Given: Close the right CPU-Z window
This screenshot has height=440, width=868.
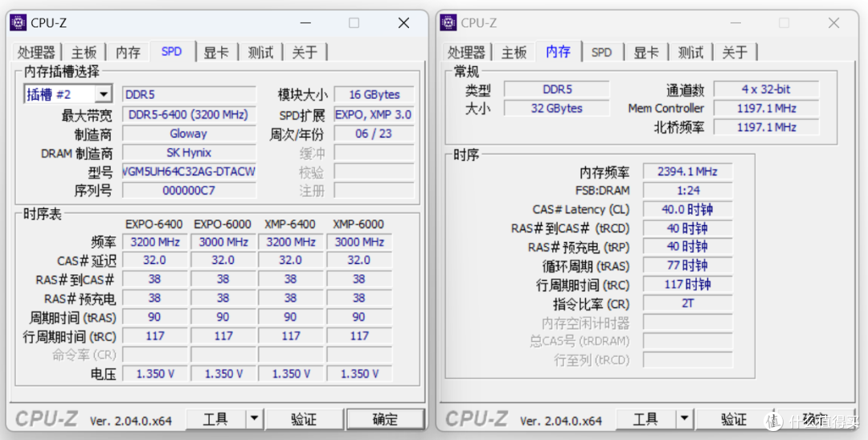Looking at the screenshot, I should pyautogui.click(x=834, y=23).
